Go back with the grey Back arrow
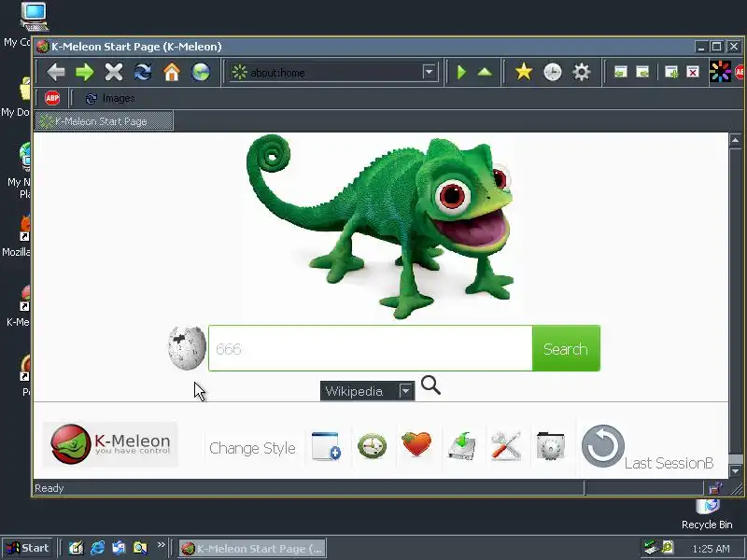Viewport: 747px width, 560px height. (56, 73)
